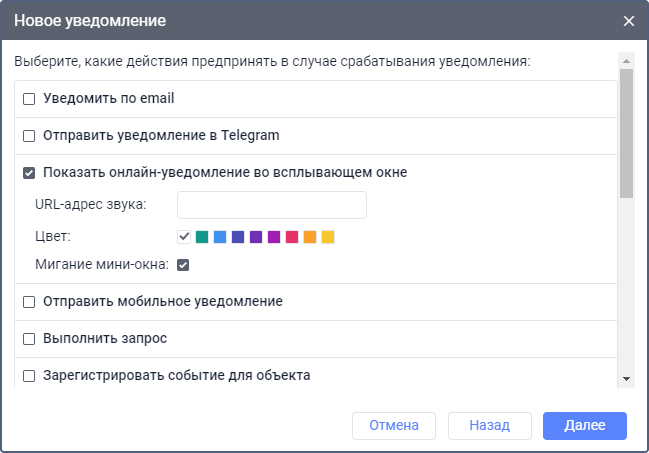This screenshot has height=453, width=649.
Task: Disable 'Мигание мини-окна' checkbox
Action: [184, 265]
